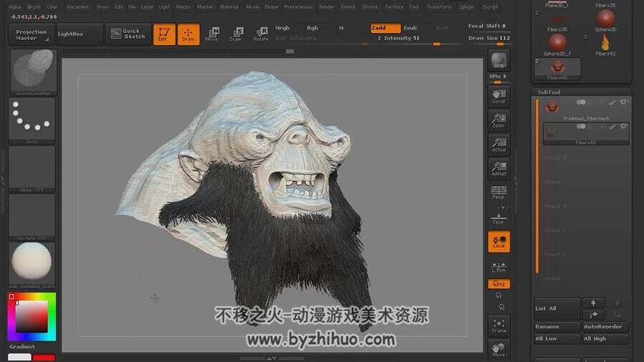Image resolution: width=644 pixels, height=362 pixels.
Task: Toggle Persp perspective view
Action: pos(499,192)
